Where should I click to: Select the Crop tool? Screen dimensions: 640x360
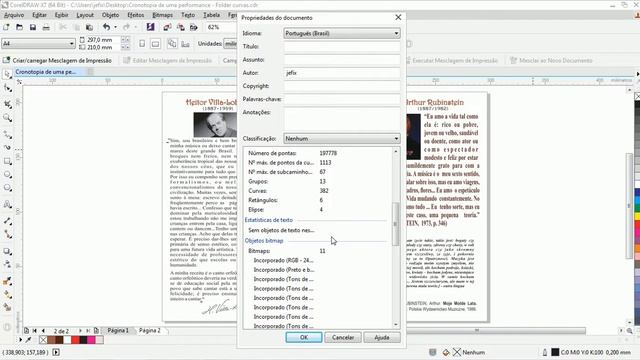pyautogui.click(x=7, y=104)
